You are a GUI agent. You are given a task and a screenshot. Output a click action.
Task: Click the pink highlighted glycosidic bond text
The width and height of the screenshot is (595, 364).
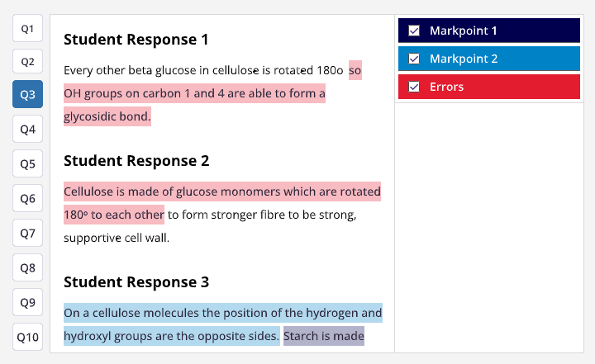107,116
